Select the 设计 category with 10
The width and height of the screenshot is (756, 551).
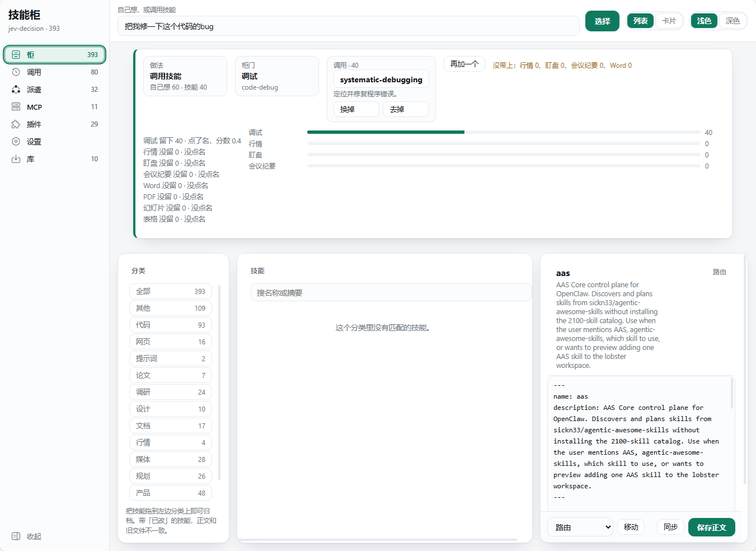point(171,409)
